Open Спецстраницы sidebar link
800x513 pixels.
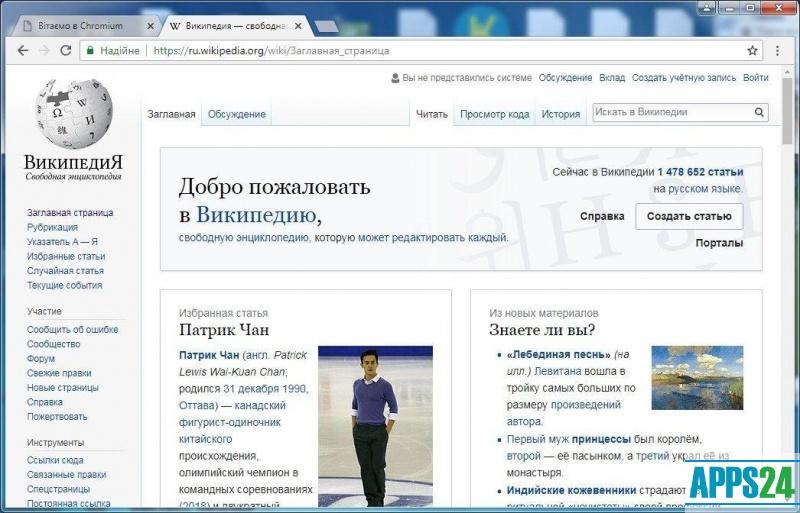pos(59,490)
